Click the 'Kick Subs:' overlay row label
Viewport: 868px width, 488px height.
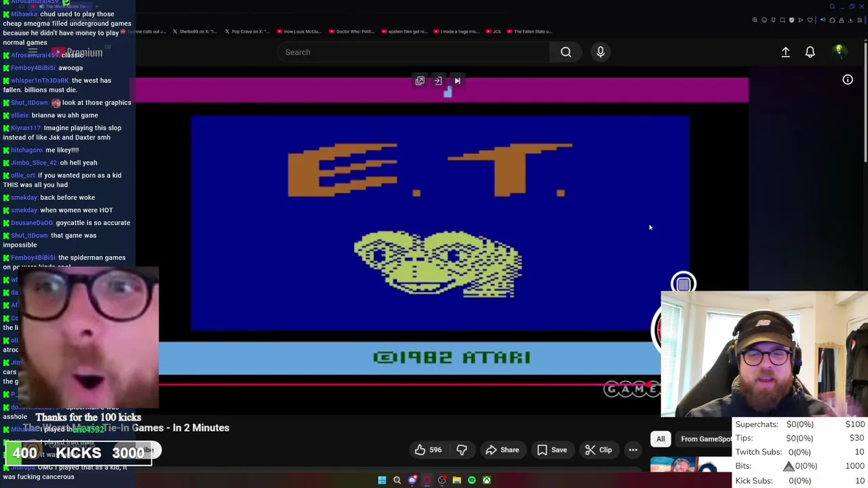coord(754,481)
